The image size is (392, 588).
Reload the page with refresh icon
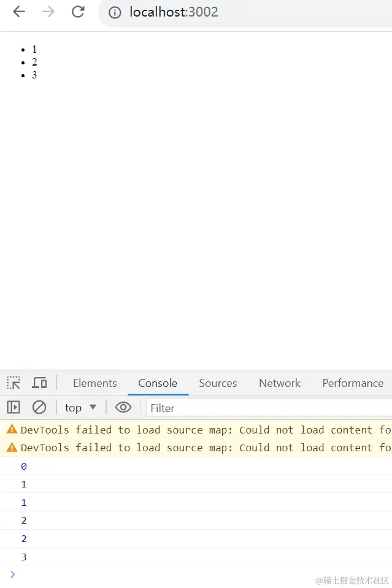78,12
